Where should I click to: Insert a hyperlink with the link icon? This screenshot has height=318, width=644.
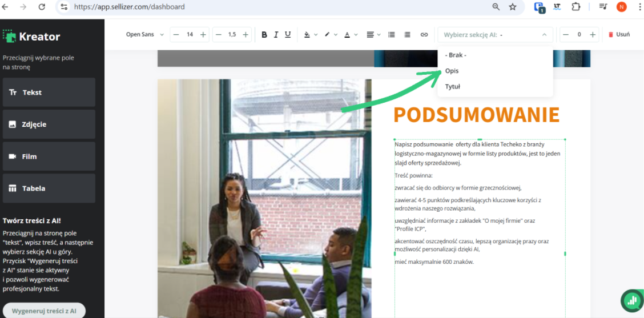click(x=424, y=35)
